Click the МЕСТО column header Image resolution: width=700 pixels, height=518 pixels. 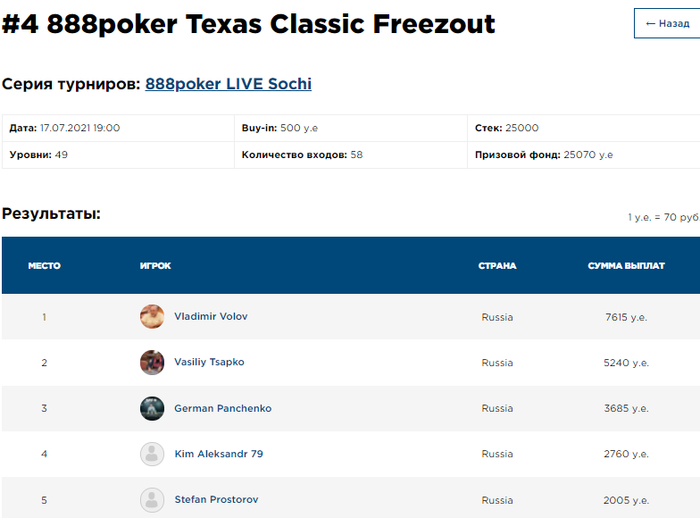(44, 266)
